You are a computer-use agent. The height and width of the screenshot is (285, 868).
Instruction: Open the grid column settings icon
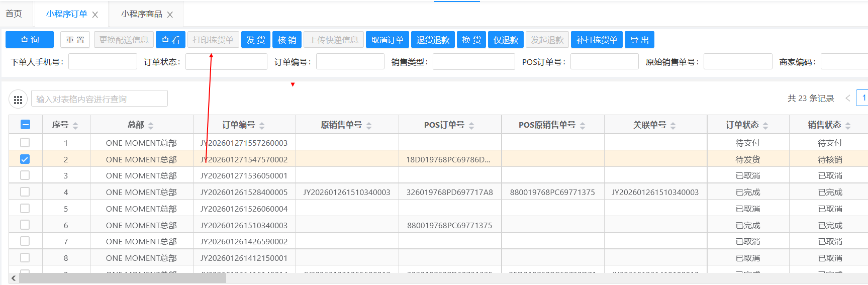coord(18,100)
